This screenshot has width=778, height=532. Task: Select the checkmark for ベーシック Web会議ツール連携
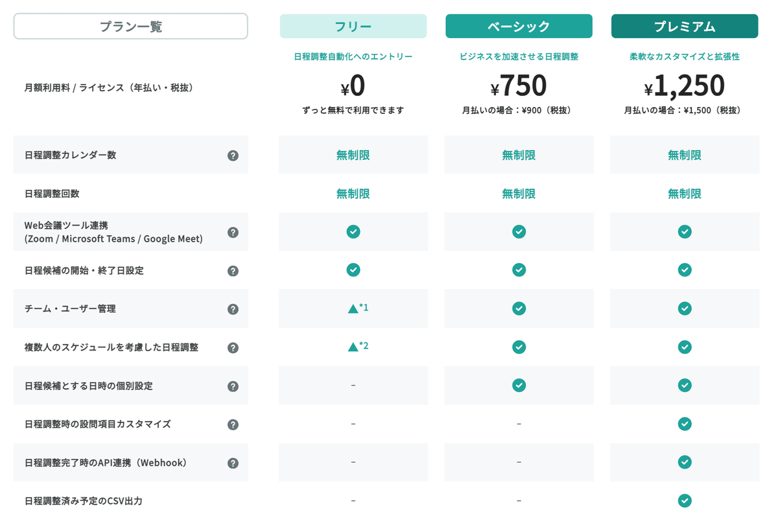519,231
